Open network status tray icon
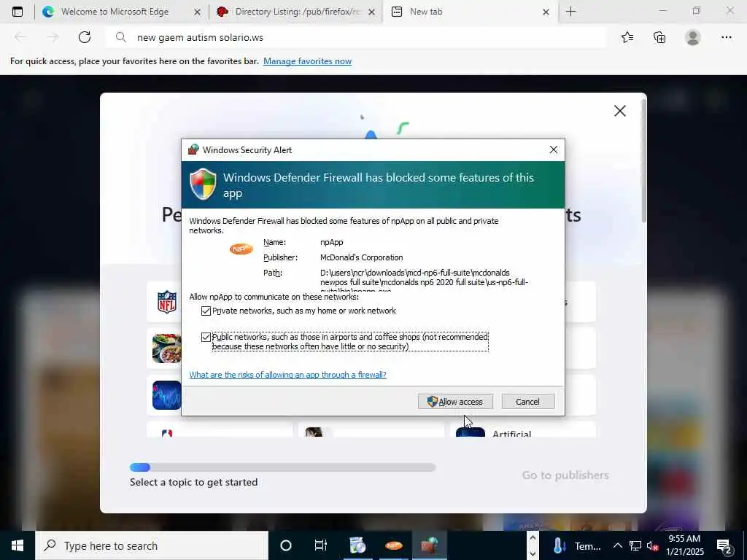This screenshot has height=560, width=747. pos(635,545)
